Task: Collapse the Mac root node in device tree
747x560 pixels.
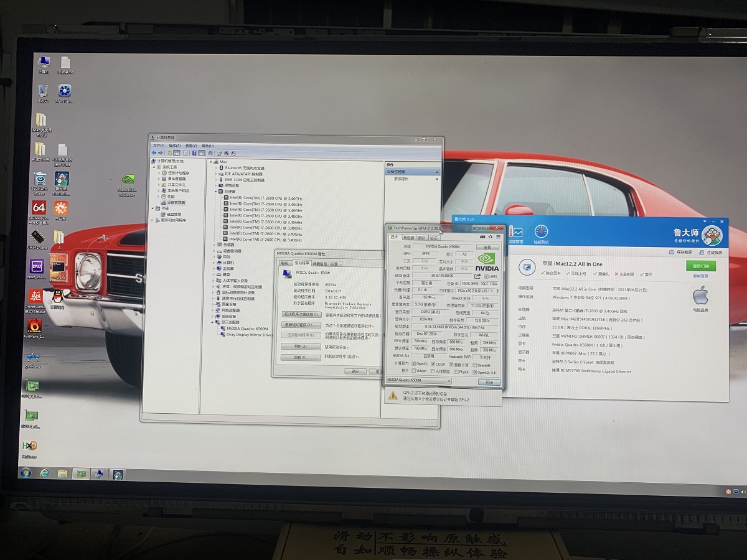Action: (x=210, y=162)
